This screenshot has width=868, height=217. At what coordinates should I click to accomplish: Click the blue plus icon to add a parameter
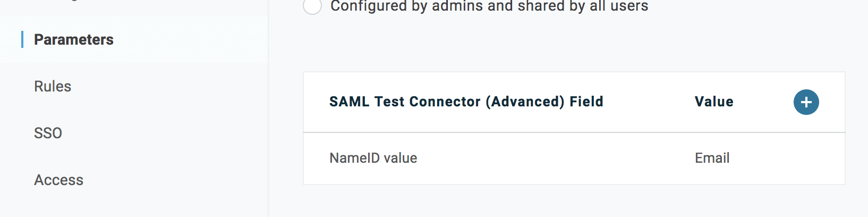(x=806, y=102)
